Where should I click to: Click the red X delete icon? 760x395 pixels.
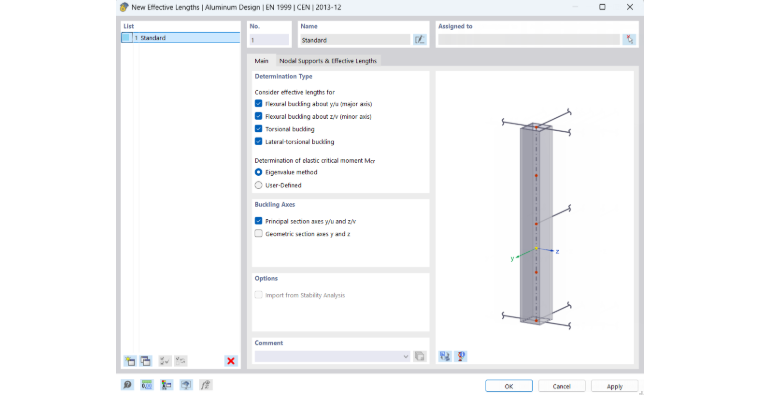pos(231,361)
